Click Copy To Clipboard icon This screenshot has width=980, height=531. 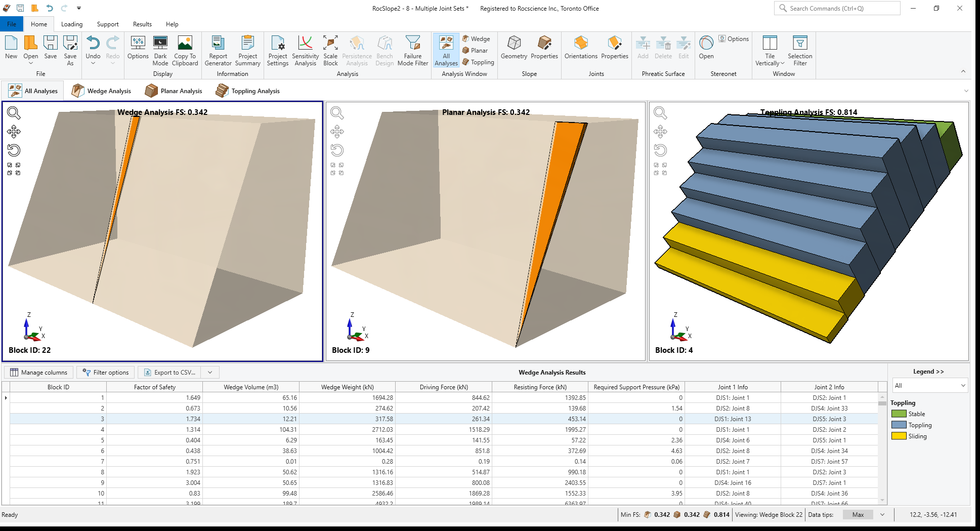coord(185,51)
